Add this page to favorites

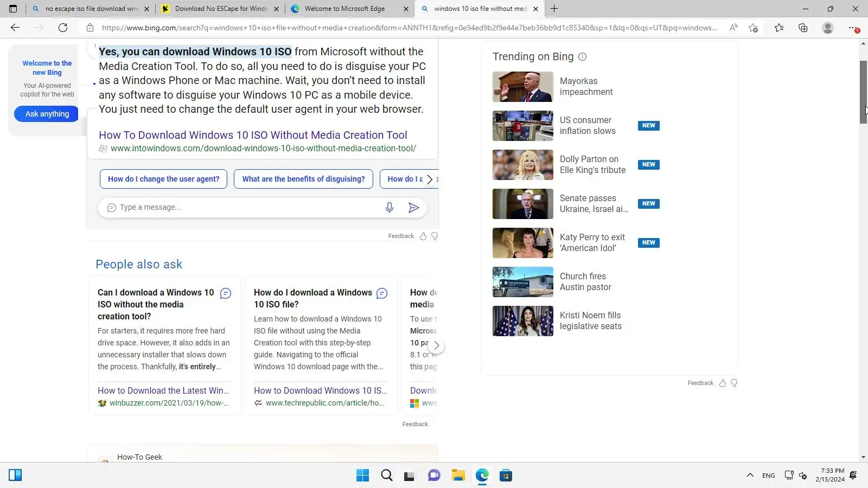click(753, 28)
